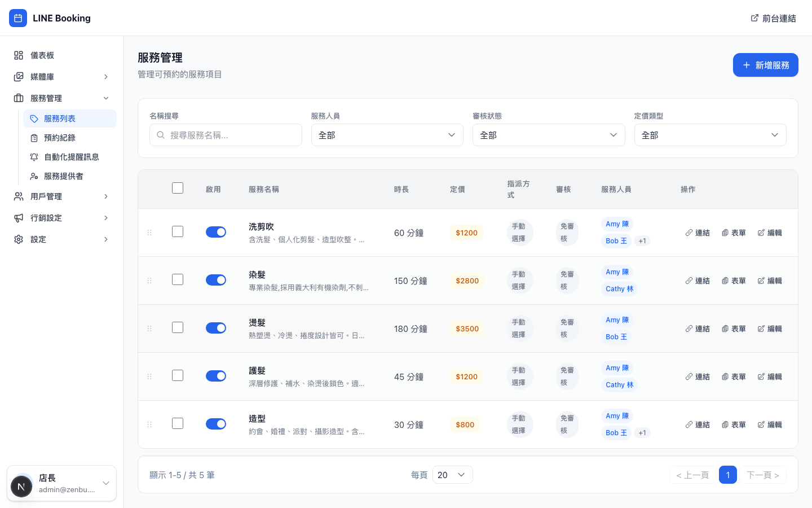Image resolution: width=812 pixels, height=508 pixels.
Task: Click the 新增服務 button
Action: [x=765, y=65]
